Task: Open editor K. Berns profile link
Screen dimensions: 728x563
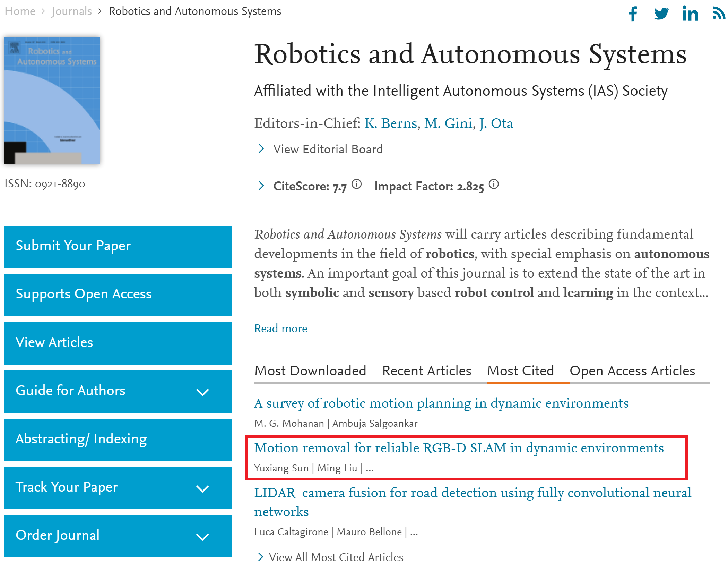Action: (391, 123)
